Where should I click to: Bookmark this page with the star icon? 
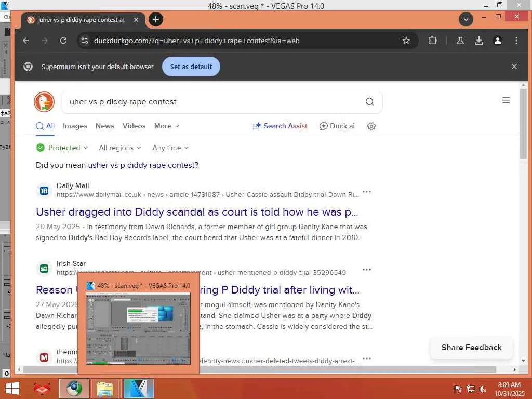coord(406,41)
